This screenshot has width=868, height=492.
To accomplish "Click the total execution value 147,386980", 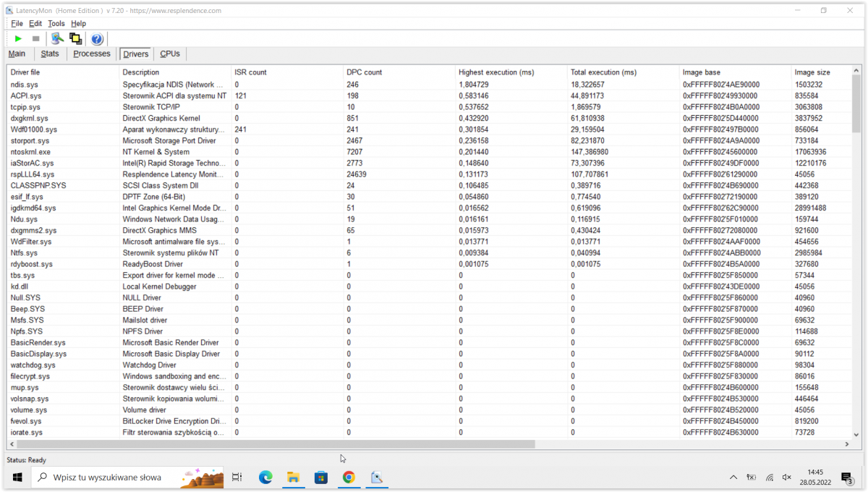I will coord(589,152).
